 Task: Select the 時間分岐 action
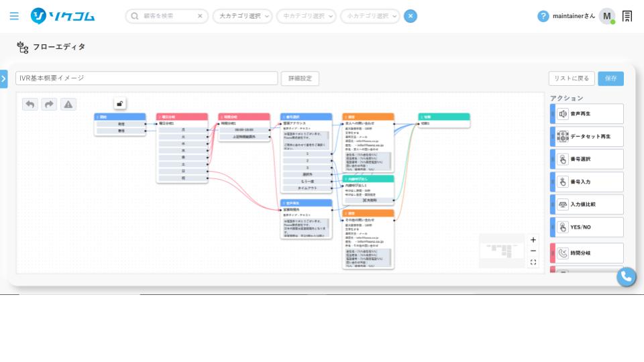coord(589,253)
